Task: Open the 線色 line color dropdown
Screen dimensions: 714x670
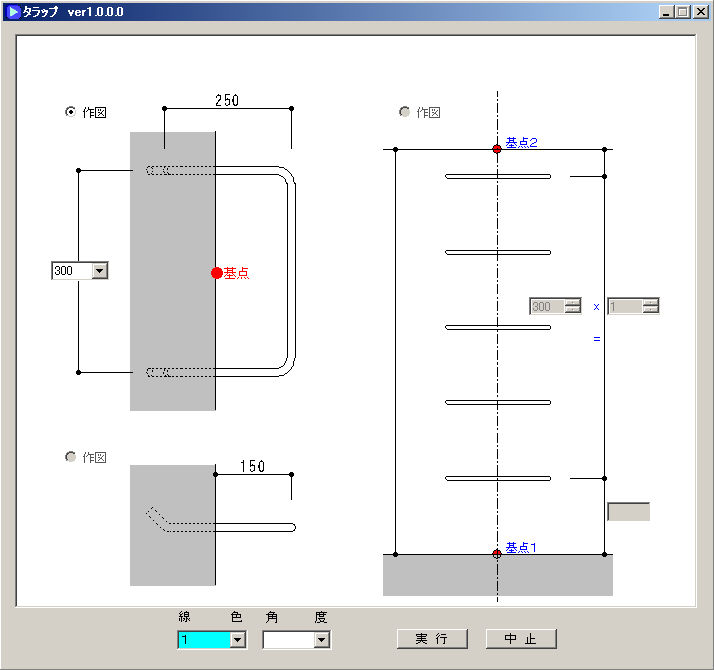Action: point(237,640)
